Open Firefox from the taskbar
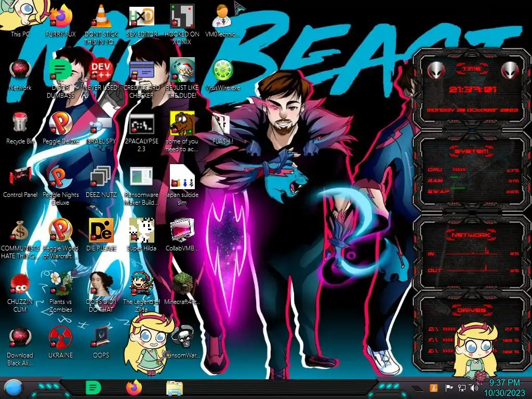Viewport: 532px width, 399px height. pos(134,388)
